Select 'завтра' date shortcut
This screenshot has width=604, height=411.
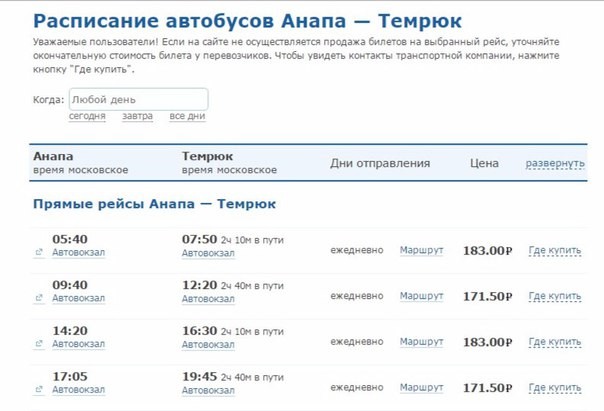coord(138,116)
